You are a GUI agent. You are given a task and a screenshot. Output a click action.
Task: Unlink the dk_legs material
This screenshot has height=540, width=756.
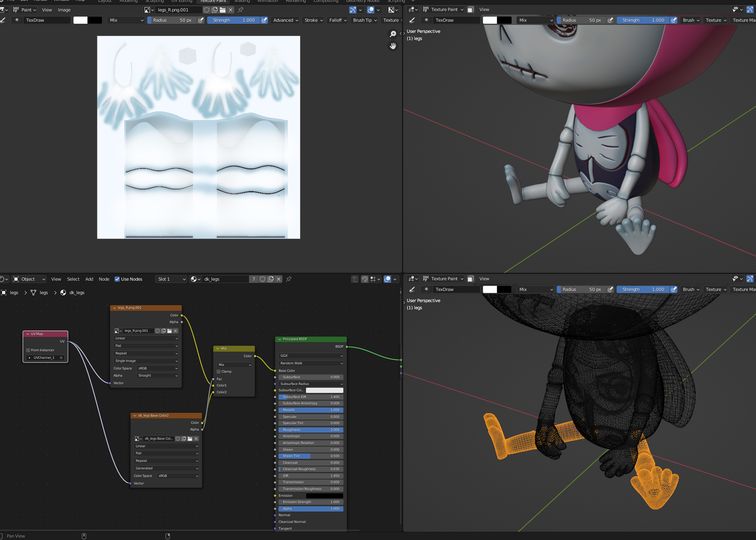click(x=279, y=279)
